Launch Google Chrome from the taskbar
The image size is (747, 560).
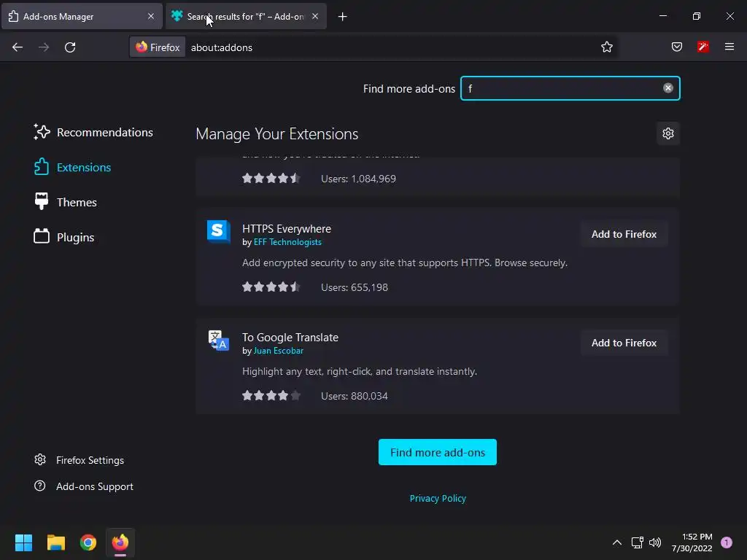tap(88, 542)
